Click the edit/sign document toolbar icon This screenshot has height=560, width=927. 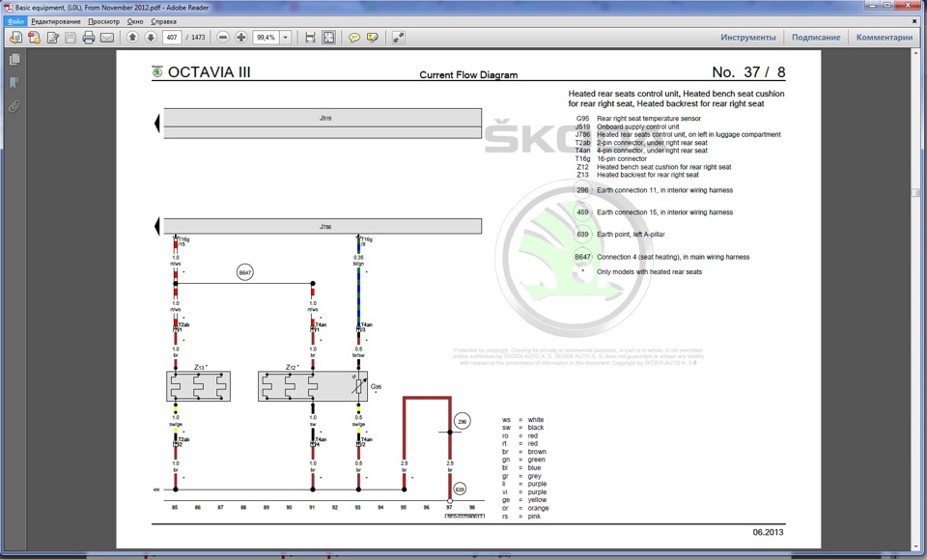52,38
